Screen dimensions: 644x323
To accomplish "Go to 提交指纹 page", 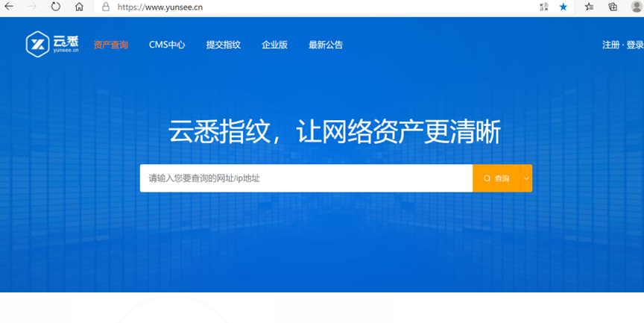I will click(x=224, y=45).
